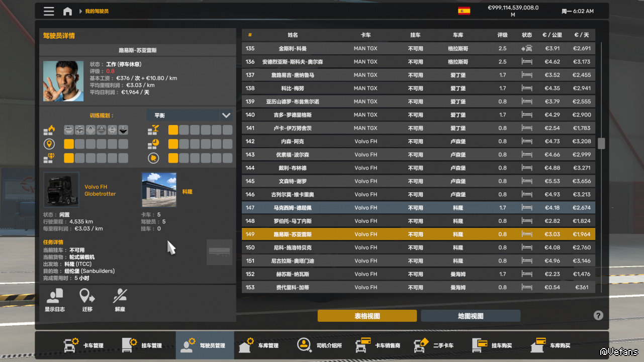Click the 表格视图 button
Screen dimensions: 644x362
(367, 316)
